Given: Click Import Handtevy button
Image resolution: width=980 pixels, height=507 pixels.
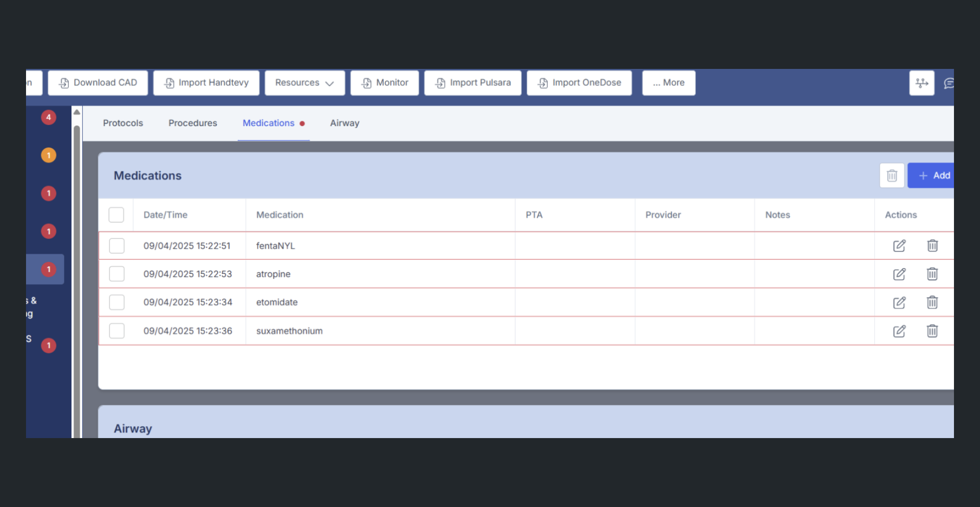Looking at the screenshot, I should (x=206, y=83).
